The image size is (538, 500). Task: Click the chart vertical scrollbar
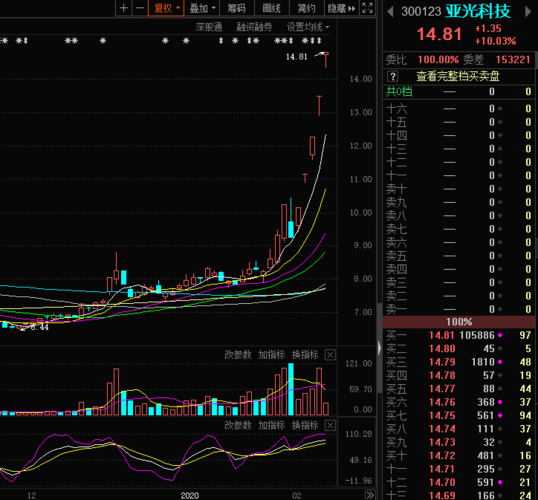pos(379,348)
